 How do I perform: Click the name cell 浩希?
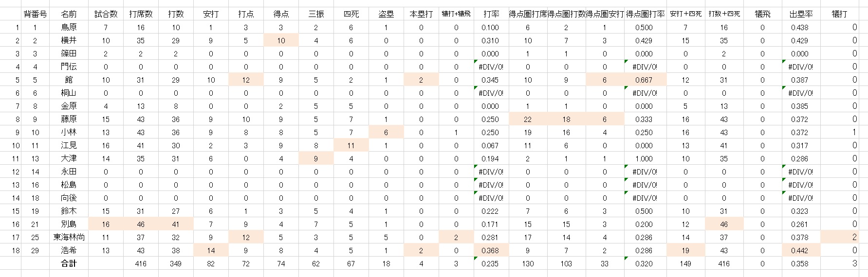69,250
